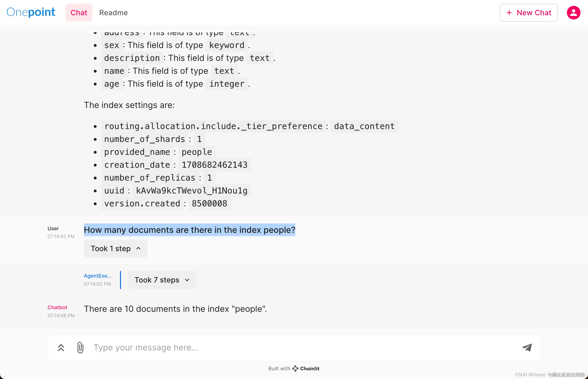Screen dimensions: 588x379
Task: Collapse the 'Took 1 step' expander
Action: pos(116,249)
